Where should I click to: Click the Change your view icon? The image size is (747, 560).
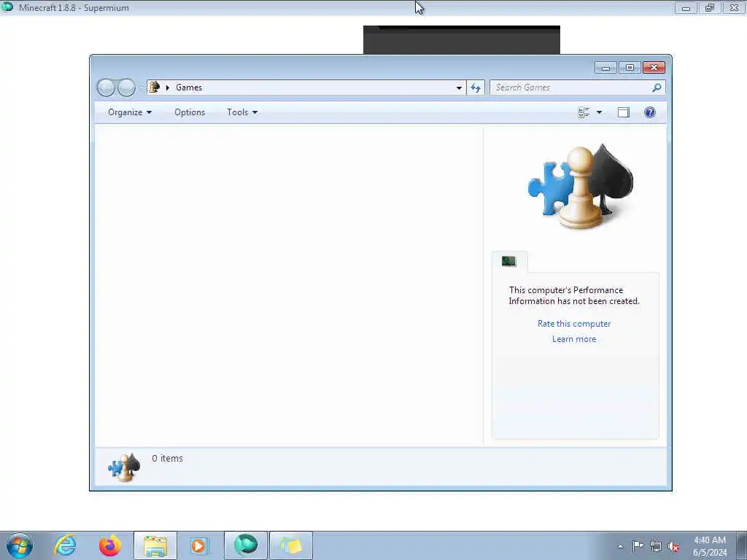584,112
